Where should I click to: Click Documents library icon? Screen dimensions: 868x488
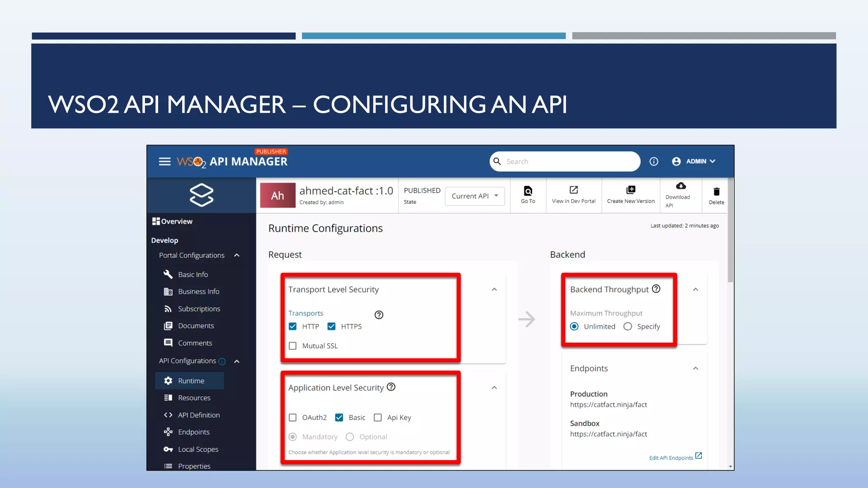168,326
